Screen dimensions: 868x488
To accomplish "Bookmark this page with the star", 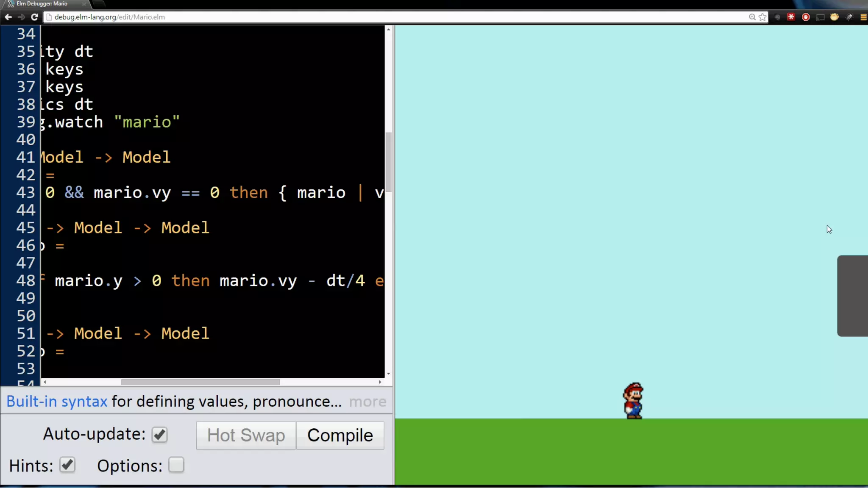I will coord(762,17).
